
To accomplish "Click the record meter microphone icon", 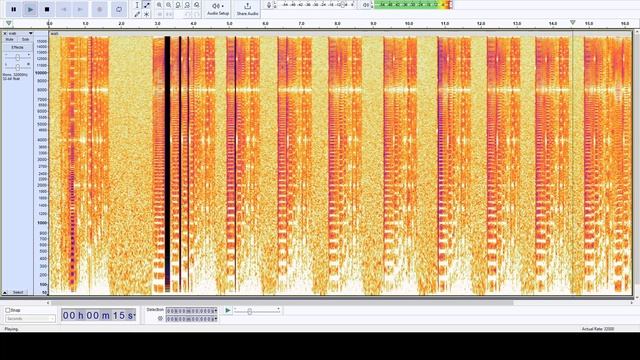I will tap(269, 5).
